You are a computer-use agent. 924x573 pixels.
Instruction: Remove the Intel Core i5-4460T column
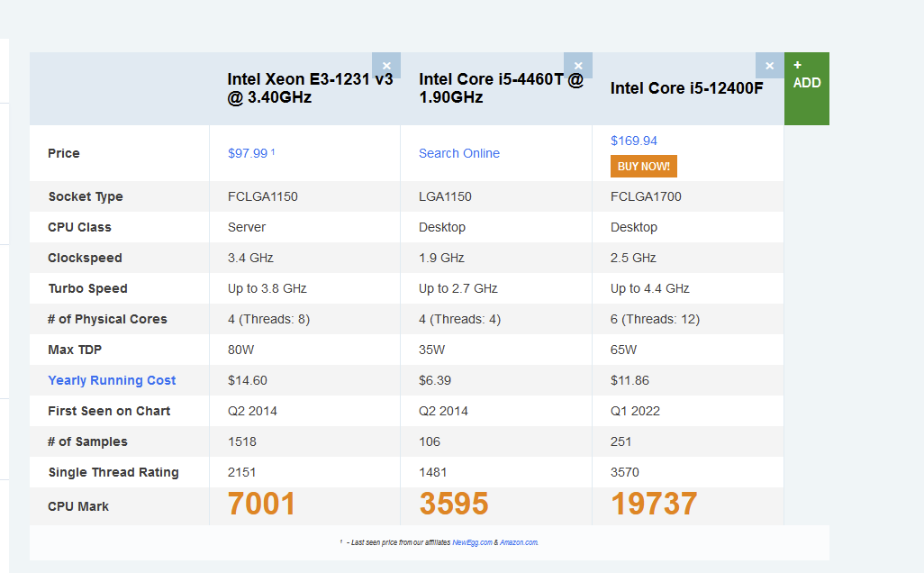(578, 66)
